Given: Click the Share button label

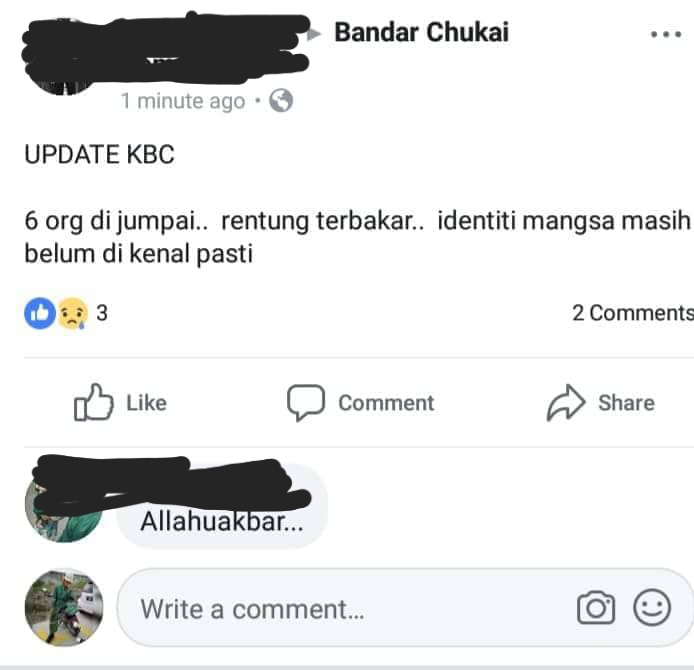Looking at the screenshot, I should 626,403.
